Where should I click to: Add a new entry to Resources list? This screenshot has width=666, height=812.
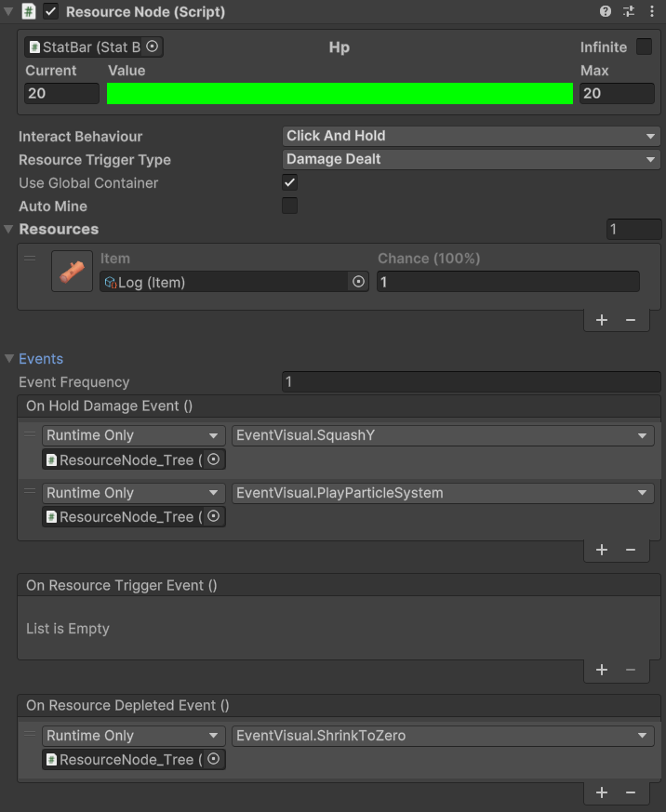point(602,320)
